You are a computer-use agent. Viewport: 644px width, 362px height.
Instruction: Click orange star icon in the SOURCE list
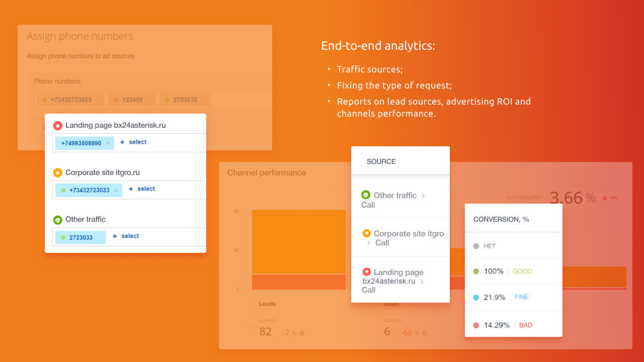pyautogui.click(x=367, y=233)
